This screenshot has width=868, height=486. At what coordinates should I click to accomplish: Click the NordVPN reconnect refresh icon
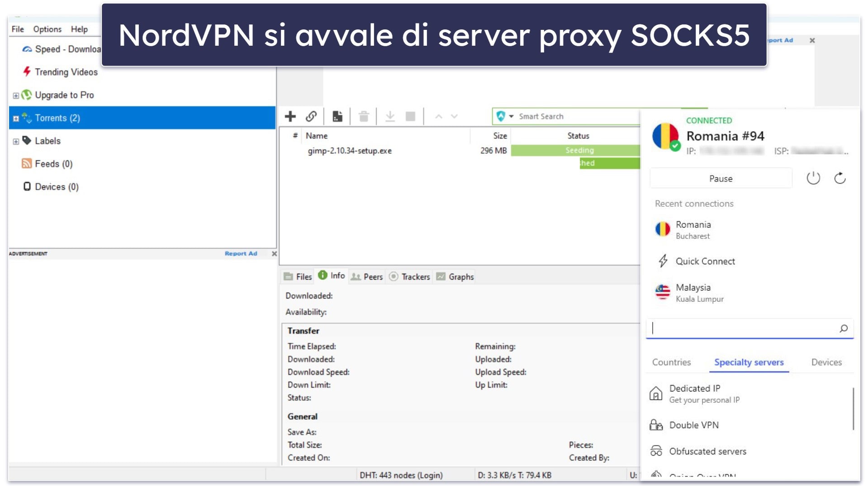click(840, 178)
